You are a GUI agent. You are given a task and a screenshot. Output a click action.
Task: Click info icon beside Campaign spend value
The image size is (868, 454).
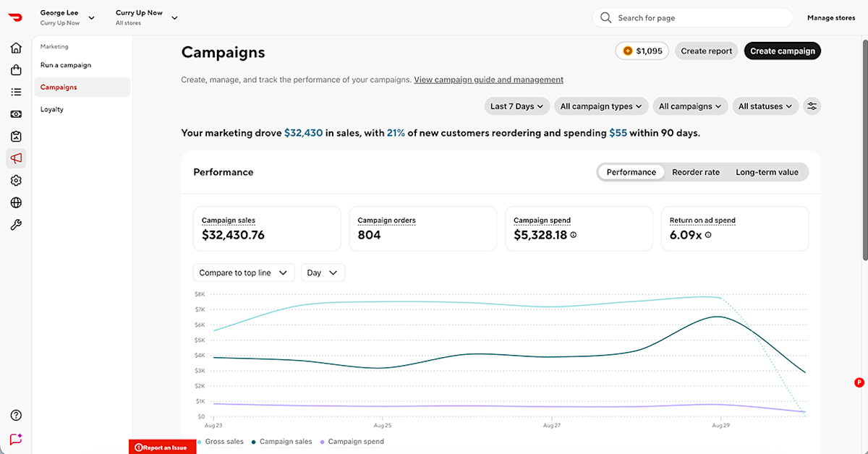(x=574, y=235)
